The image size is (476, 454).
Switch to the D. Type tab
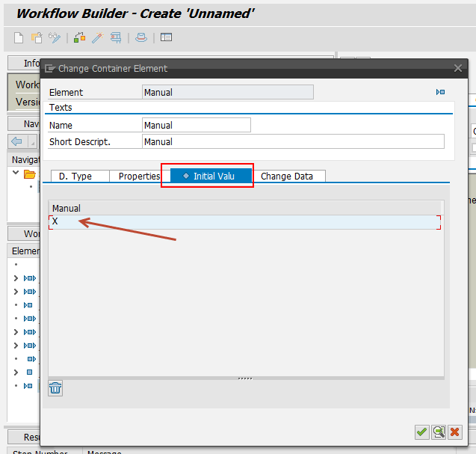80,177
